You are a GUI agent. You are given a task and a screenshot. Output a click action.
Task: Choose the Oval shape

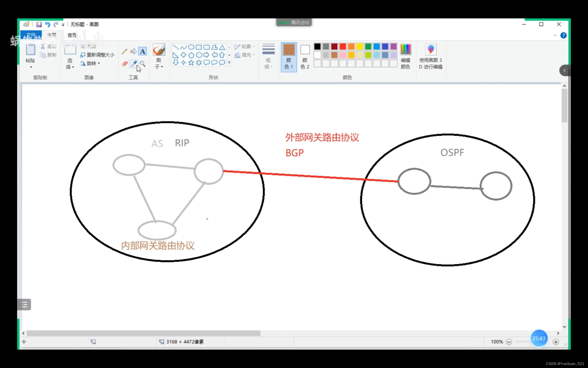(x=191, y=47)
